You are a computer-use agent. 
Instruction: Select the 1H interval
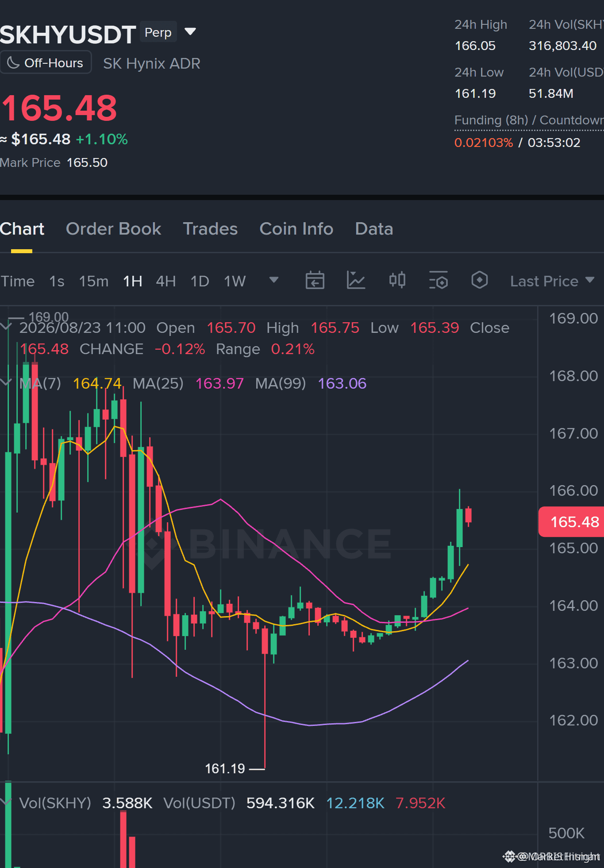point(132,281)
